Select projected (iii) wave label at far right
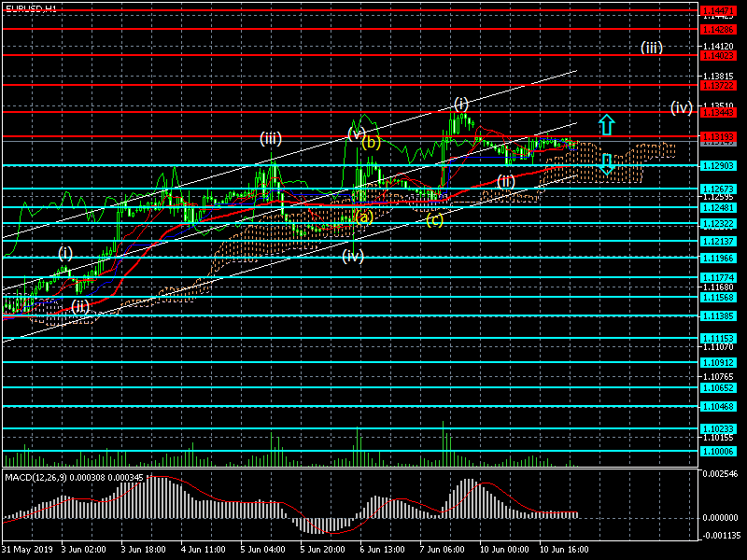 coord(651,48)
